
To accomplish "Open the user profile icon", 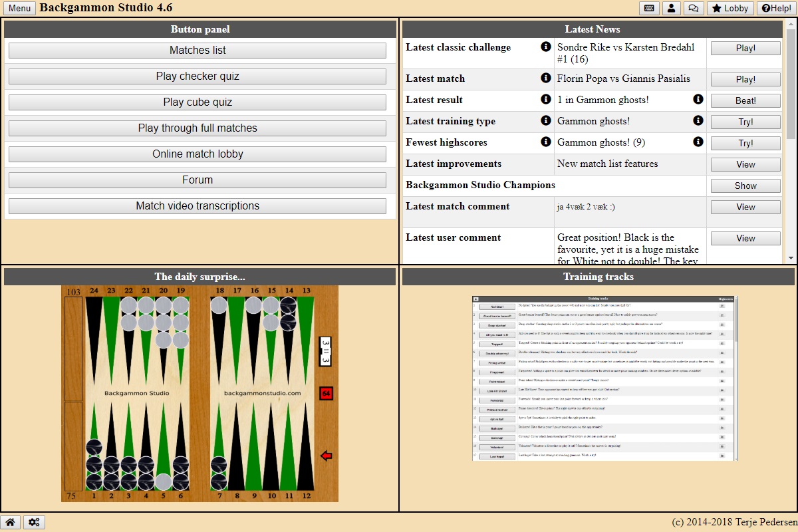I will coord(671,8).
